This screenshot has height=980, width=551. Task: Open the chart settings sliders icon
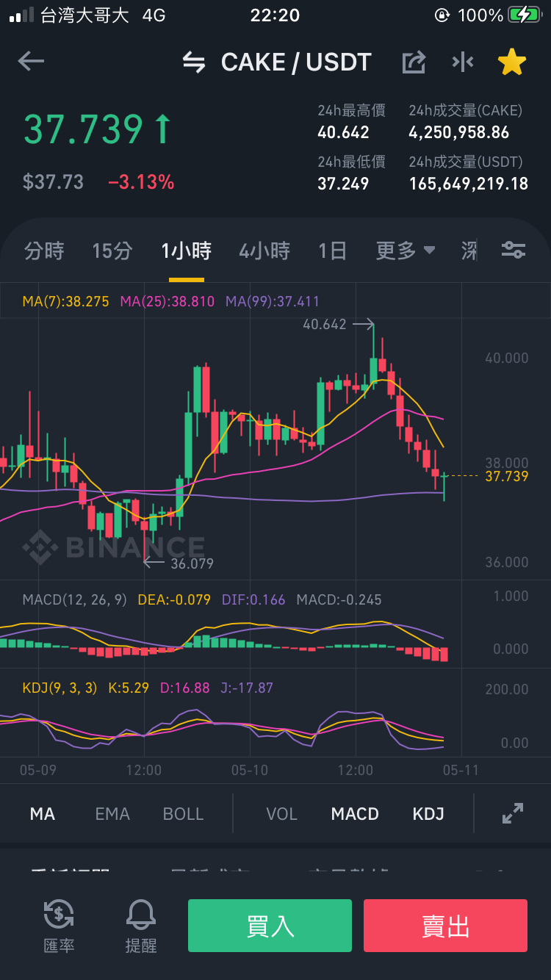click(x=513, y=251)
